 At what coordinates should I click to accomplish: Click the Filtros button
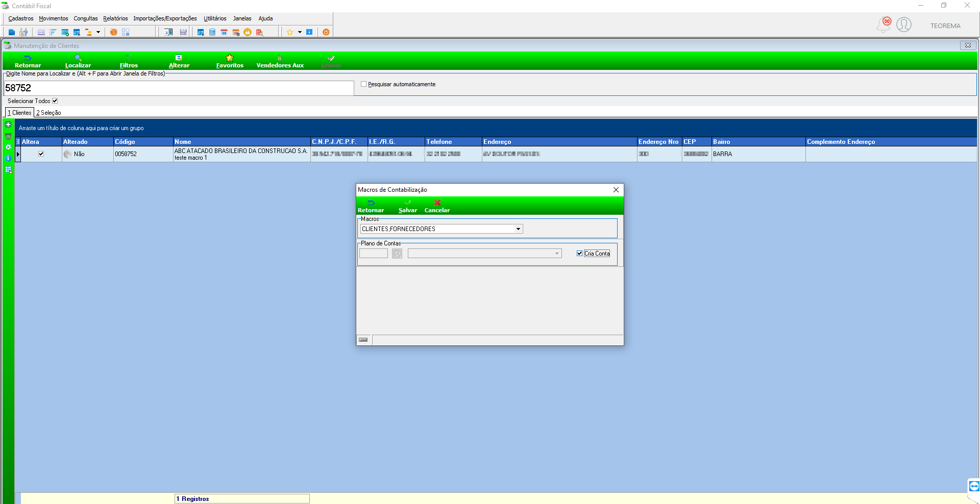[129, 61]
